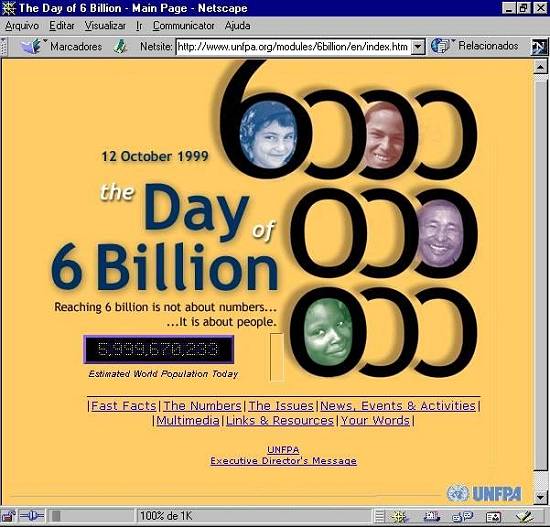Toggle the online/offline plug icon
Image resolution: width=550 pixels, height=527 pixels.
click(x=32, y=516)
